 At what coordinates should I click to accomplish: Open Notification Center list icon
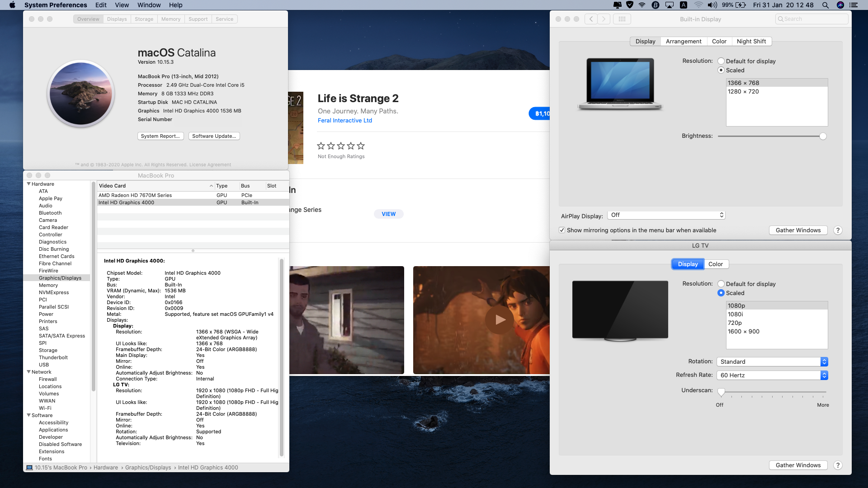[854, 5]
